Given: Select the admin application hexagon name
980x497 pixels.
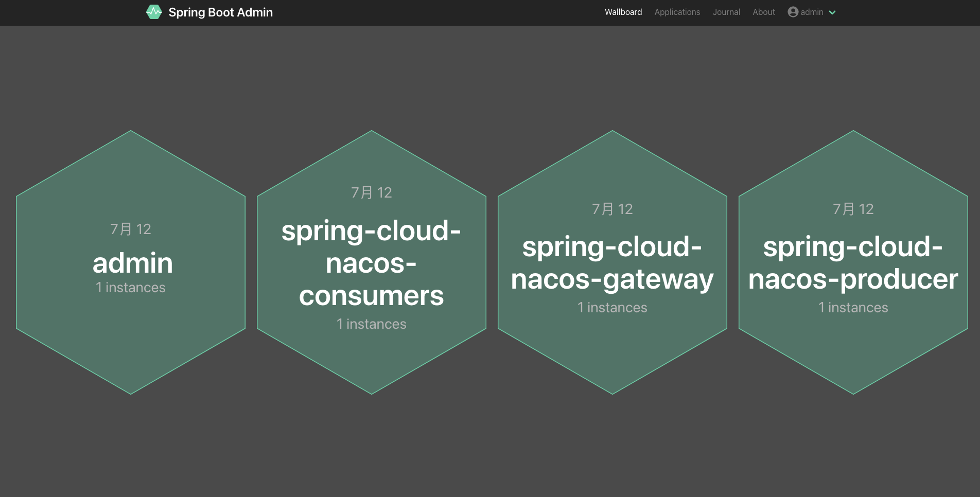Looking at the screenshot, I should pyautogui.click(x=132, y=263).
